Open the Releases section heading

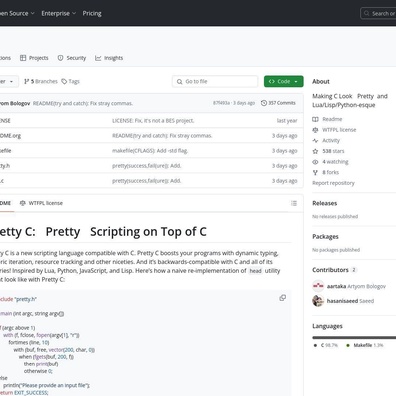[x=325, y=203]
